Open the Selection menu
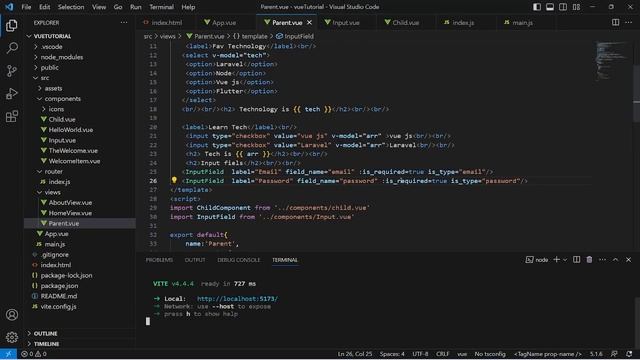This screenshot has height=360, width=640. 71,7
